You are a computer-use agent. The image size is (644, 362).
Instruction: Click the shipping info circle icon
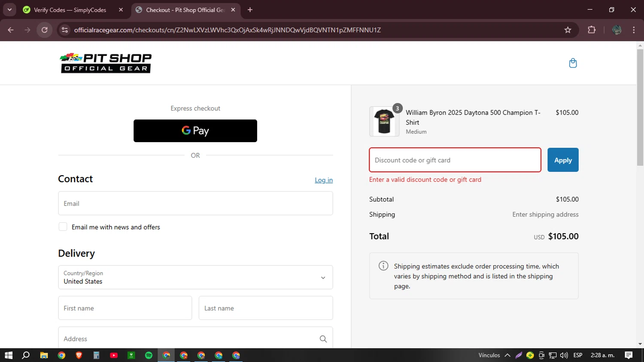tap(383, 266)
